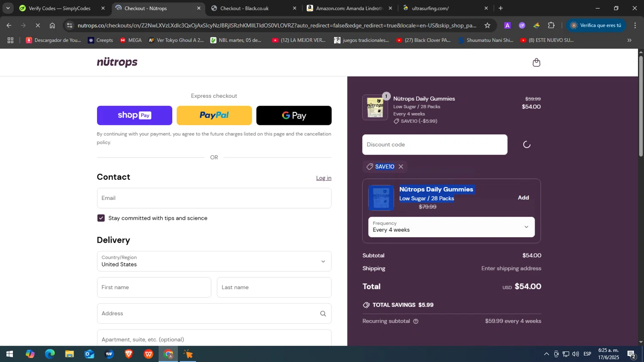The width and height of the screenshot is (644, 362).
Task: Click the Address input field
Action: point(214,314)
